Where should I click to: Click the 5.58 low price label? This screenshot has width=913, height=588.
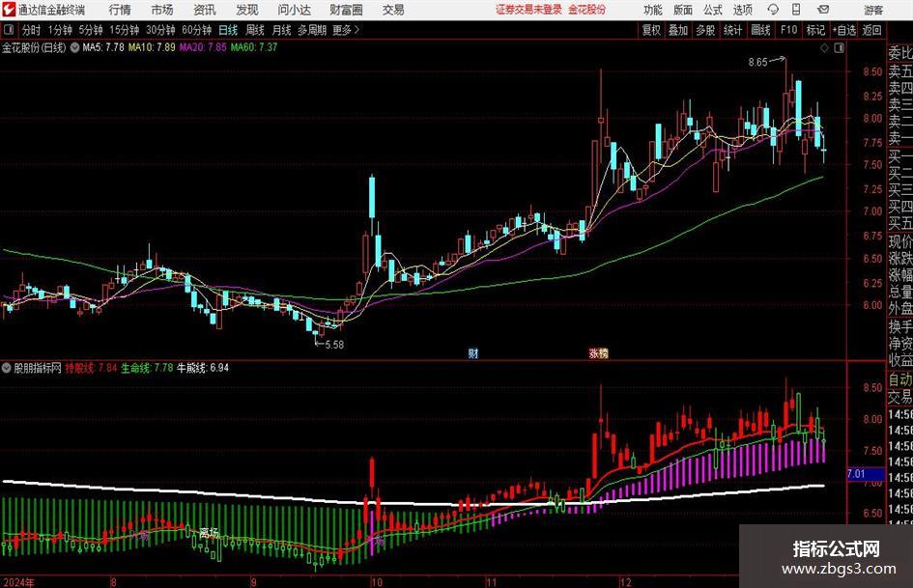click(334, 345)
